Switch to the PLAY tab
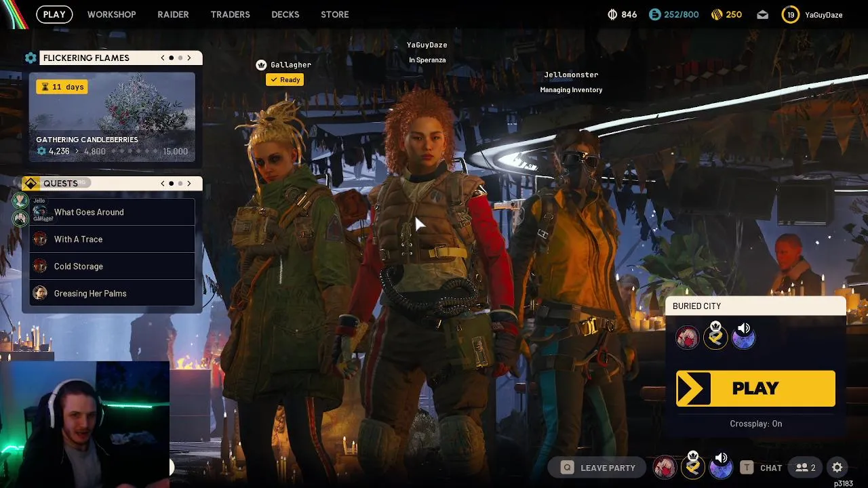The height and width of the screenshot is (488, 868). point(54,14)
